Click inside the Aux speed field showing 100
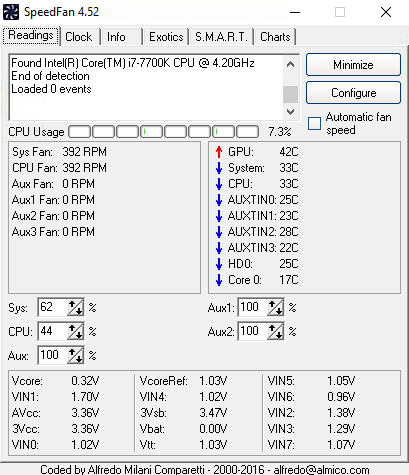 click(x=53, y=355)
